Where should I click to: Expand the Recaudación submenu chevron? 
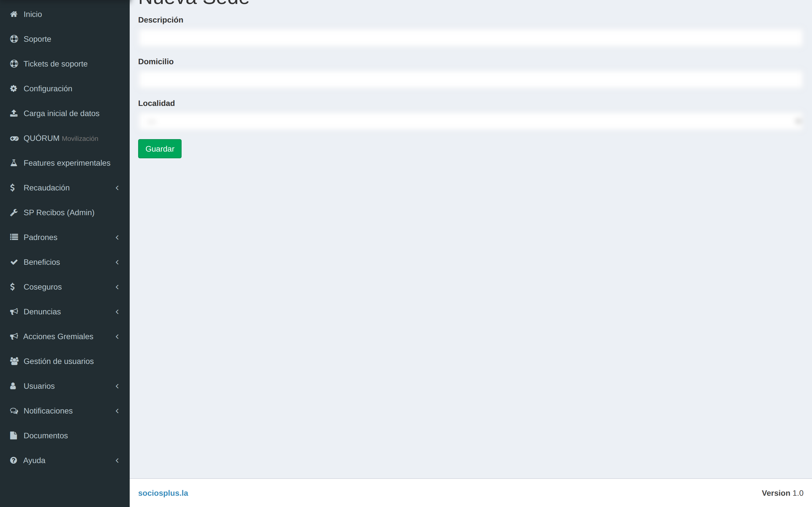[x=117, y=188]
